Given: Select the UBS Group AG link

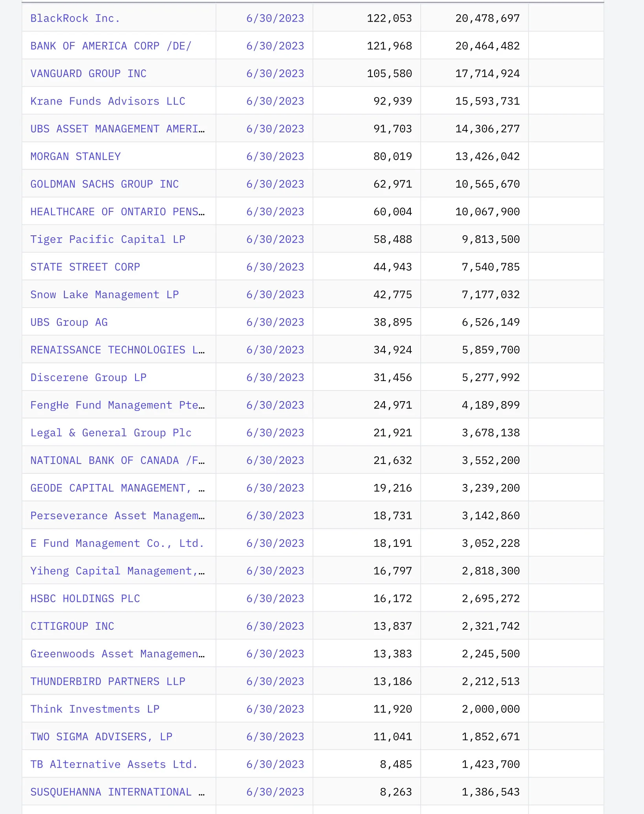Looking at the screenshot, I should pos(69,322).
